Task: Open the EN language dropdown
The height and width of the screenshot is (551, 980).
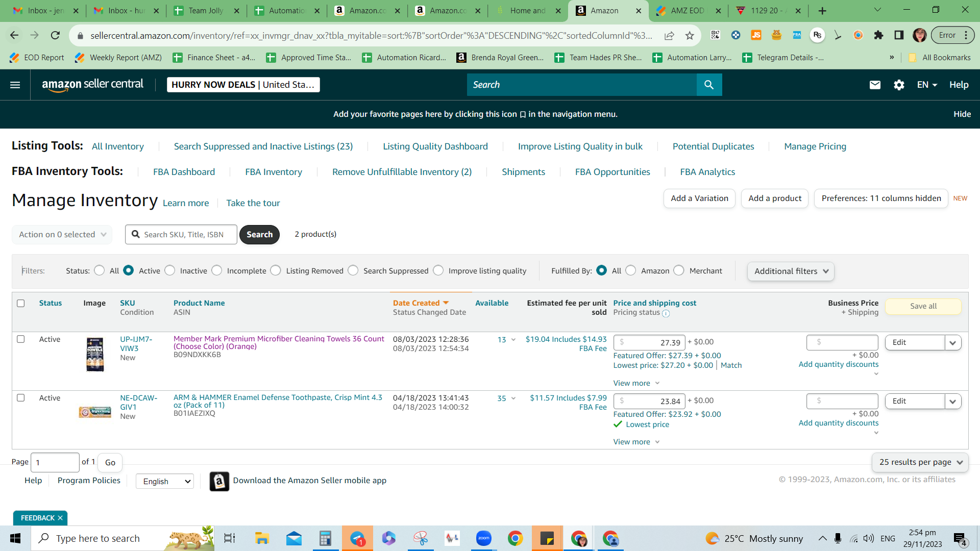Action: tap(927, 85)
